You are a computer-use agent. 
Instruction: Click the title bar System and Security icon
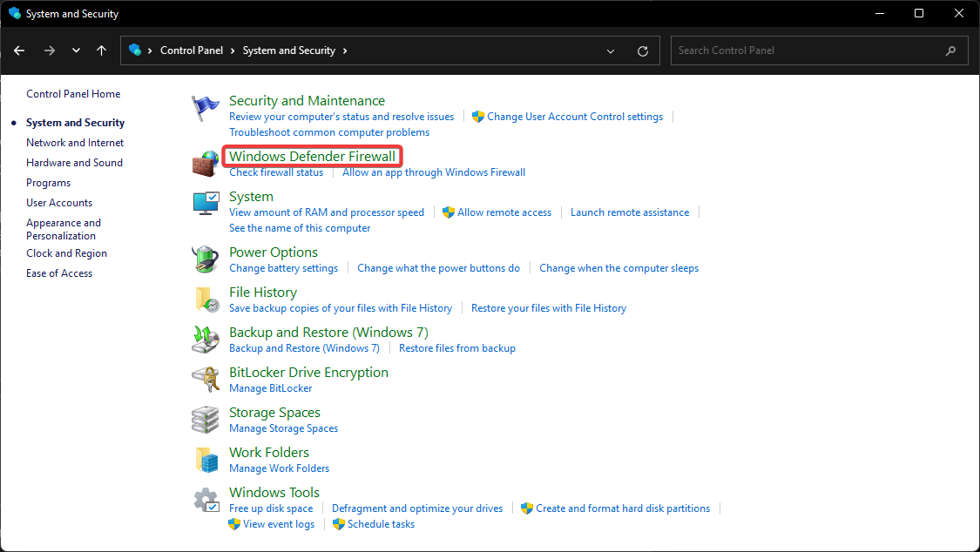click(x=15, y=13)
